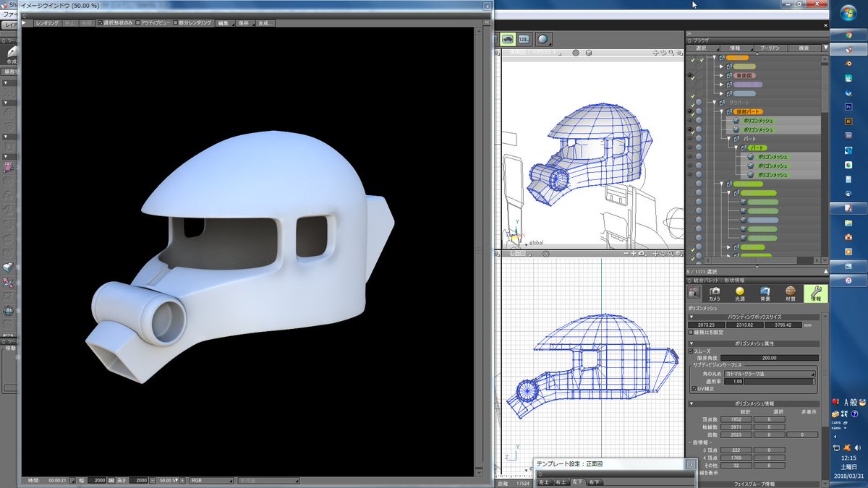Click the cube icon in perspective view header
This screenshot has width=868, height=488.
[x=589, y=53]
